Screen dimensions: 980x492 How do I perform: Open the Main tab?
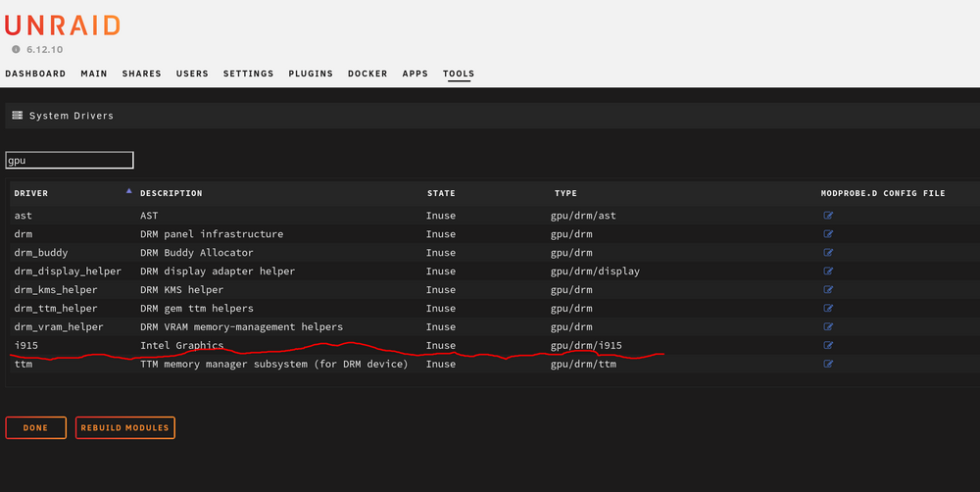pyautogui.click(x=94, y=74)
